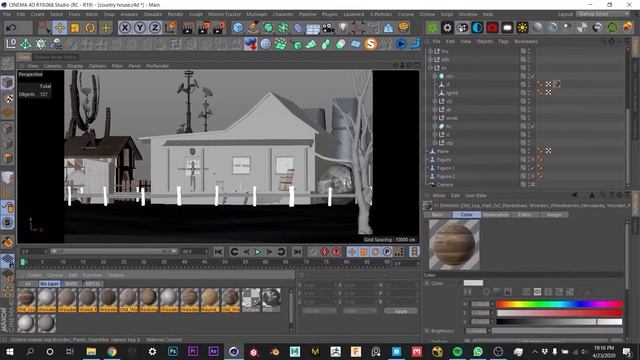Select the Camera object in Object Manager
Image resolution: width=640 pixels, height=360 pixels.
pos(444,184)
